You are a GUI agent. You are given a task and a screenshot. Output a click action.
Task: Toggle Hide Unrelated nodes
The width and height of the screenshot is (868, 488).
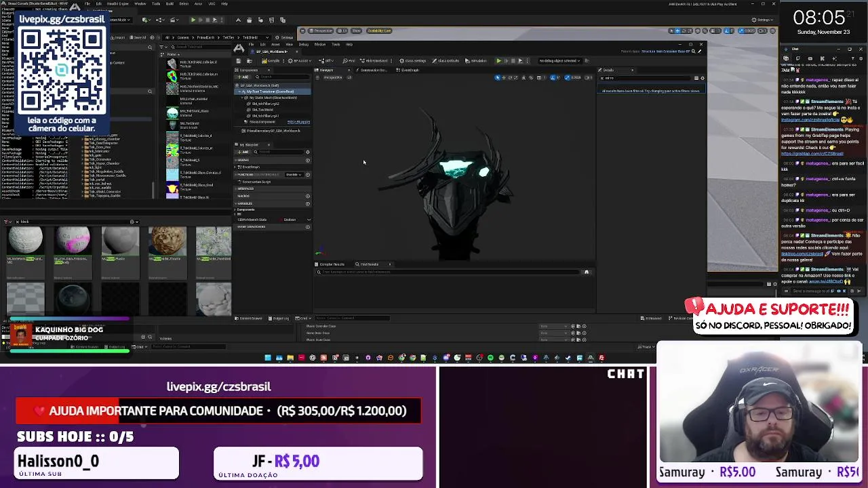374,60
